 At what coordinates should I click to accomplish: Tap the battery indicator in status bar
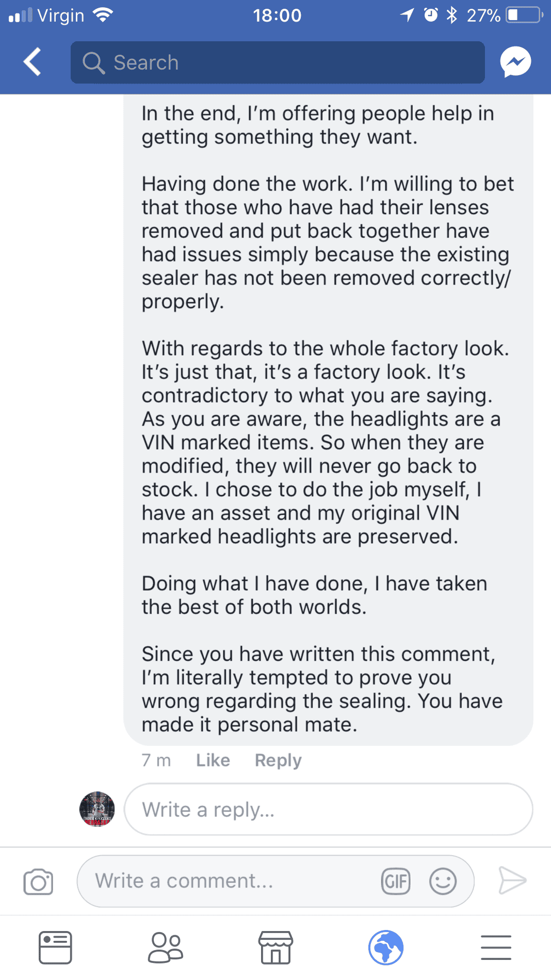(524, 15)
